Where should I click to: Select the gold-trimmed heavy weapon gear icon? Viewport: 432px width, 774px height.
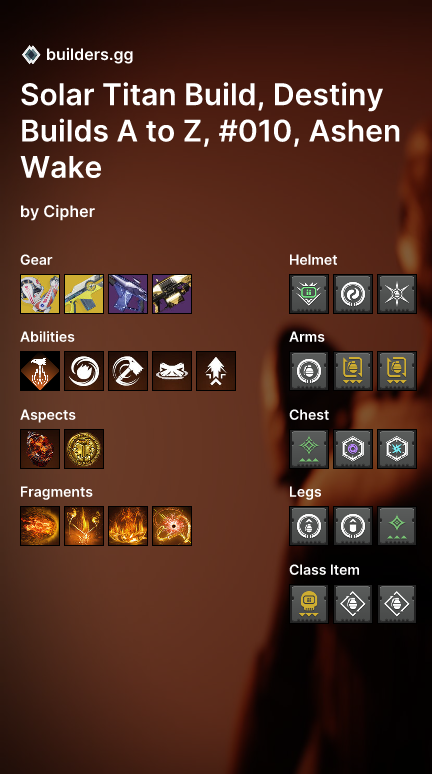172,294
